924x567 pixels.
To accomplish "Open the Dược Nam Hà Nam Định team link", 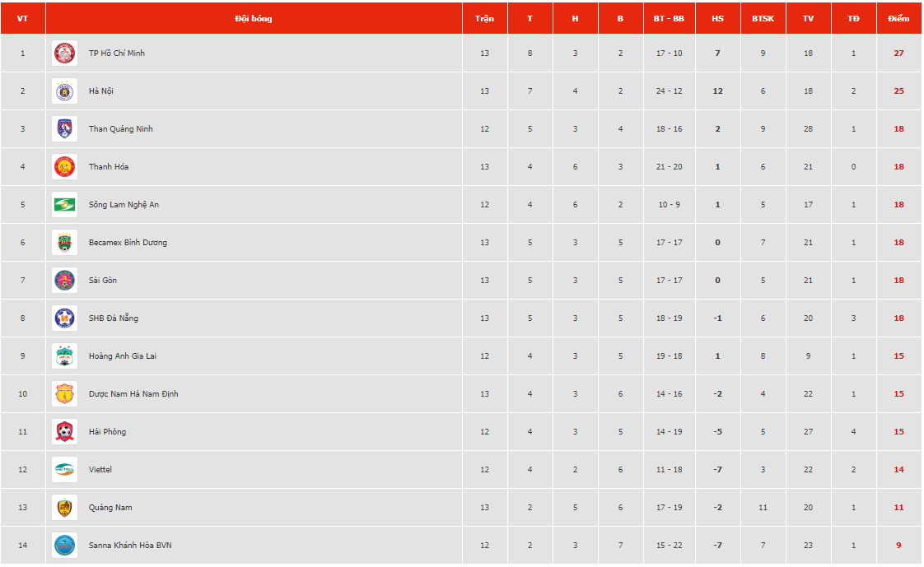I will tap(133, 394).
